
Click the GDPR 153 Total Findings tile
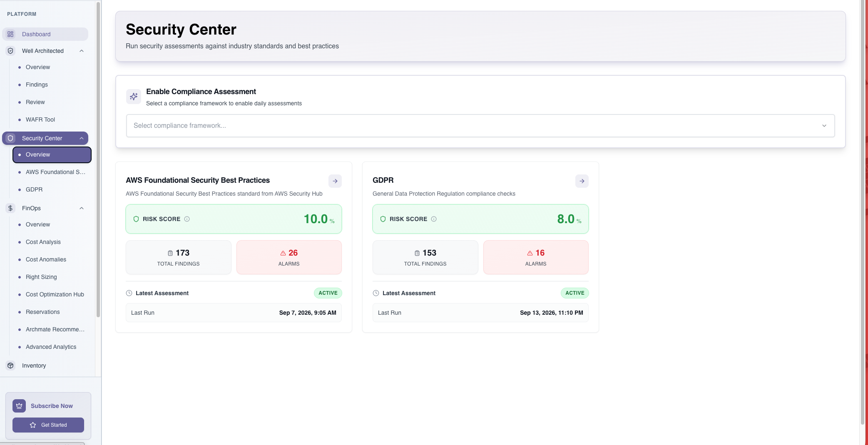(425, 257)
